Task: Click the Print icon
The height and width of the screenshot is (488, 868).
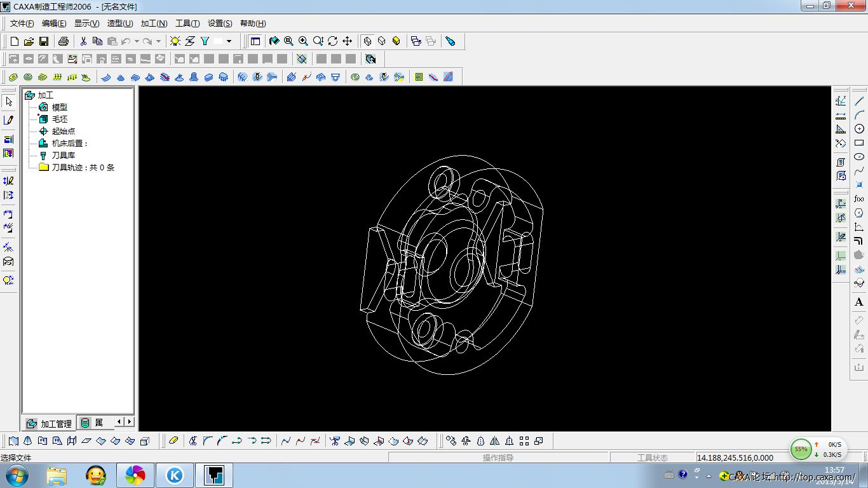Action: tap(63, 41)
